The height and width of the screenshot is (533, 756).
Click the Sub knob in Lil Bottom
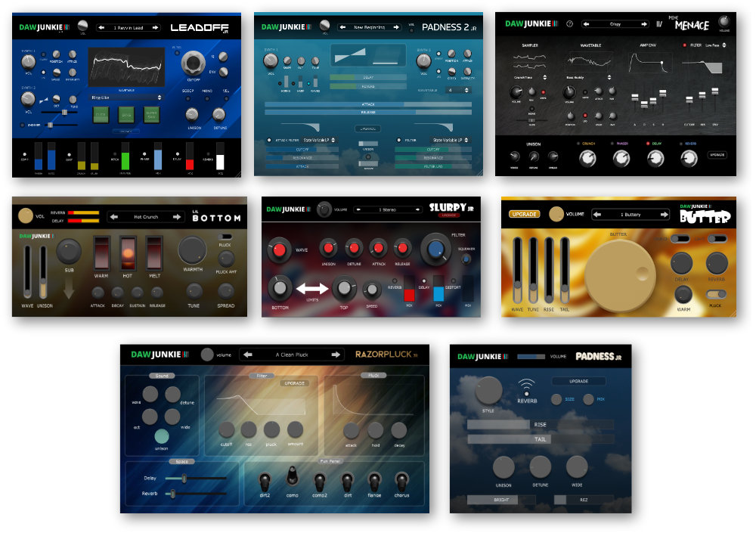tap(69, 251)
